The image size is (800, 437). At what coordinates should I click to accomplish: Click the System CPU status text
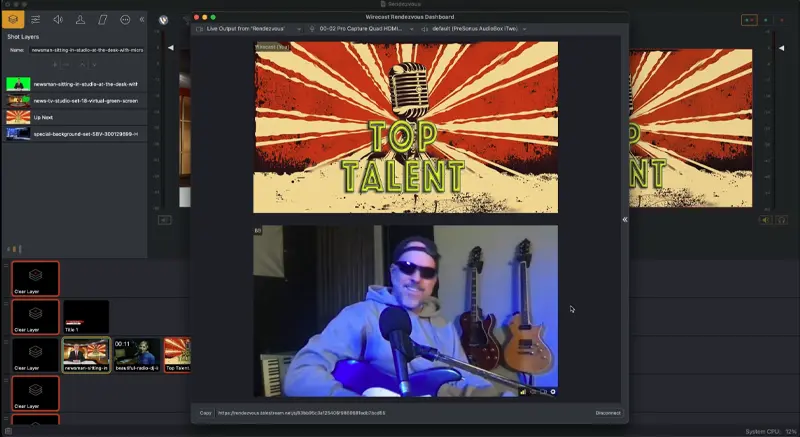point(771,432)
